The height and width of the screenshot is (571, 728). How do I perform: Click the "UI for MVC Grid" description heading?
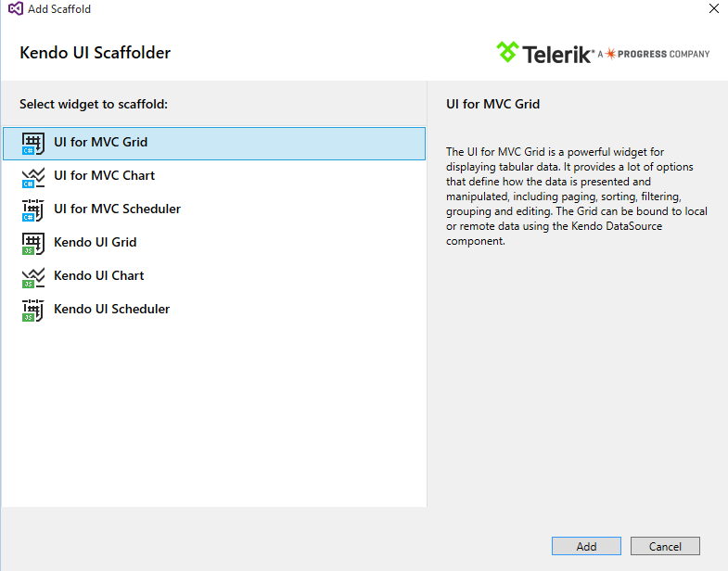click(493, 105)
